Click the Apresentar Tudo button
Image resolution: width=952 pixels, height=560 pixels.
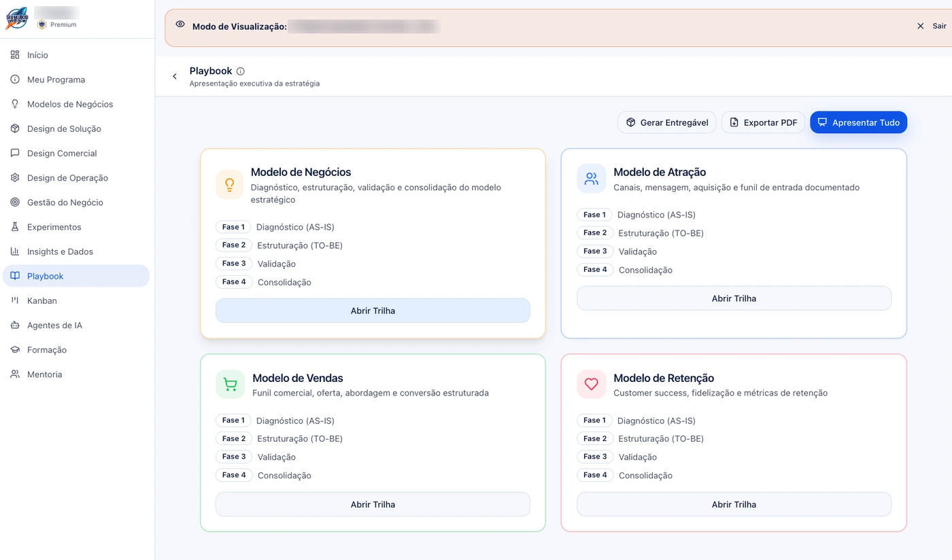[858, 122]
